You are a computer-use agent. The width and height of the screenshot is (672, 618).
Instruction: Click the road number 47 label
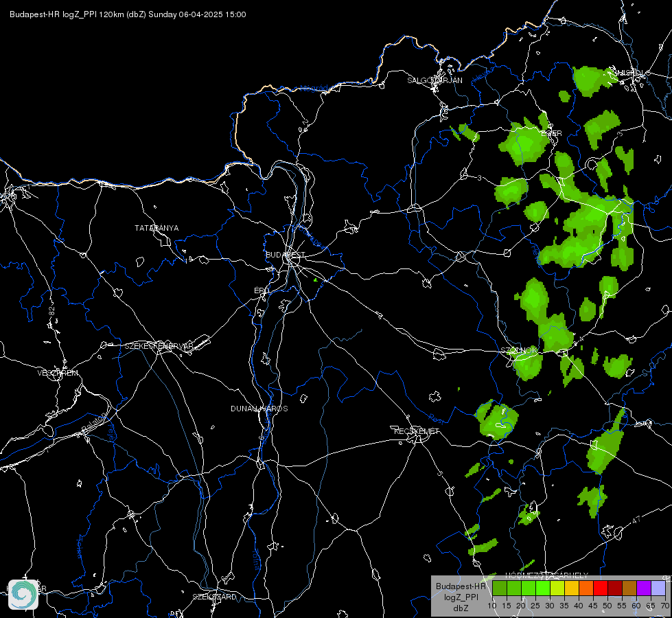click(x=636, y=520)
